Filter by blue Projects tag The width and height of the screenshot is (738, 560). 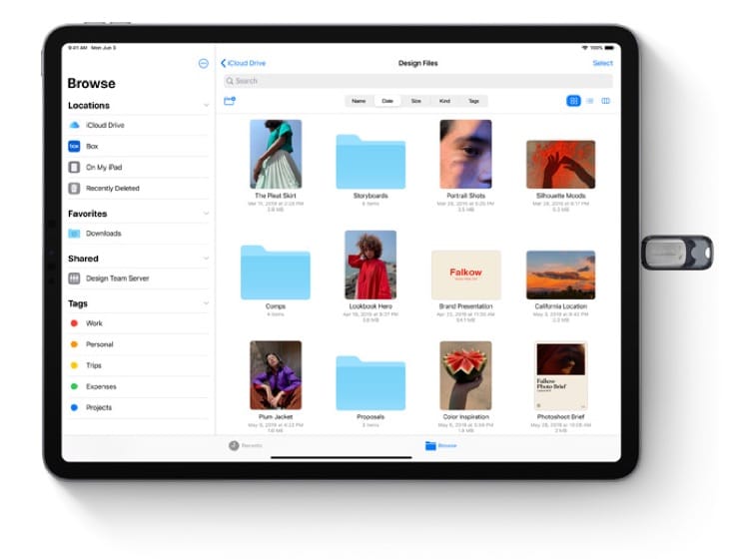pyautogui.click(x=138, y=407)
